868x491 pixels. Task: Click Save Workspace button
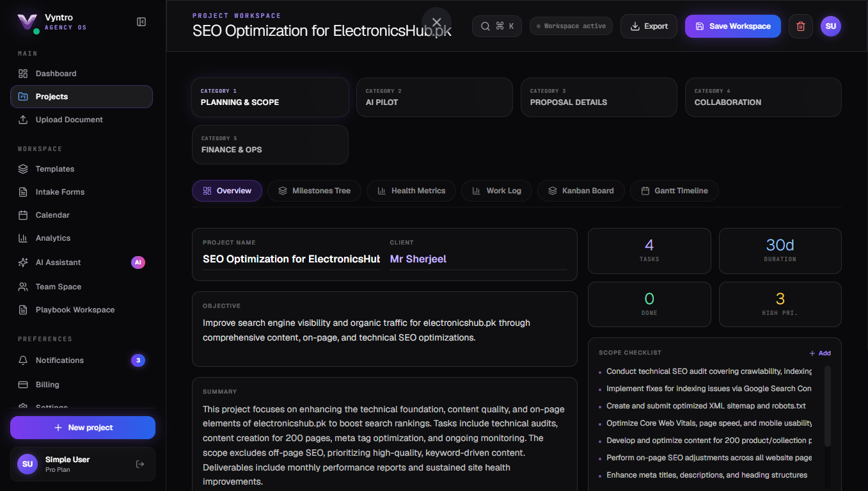[x=733, y=26]
